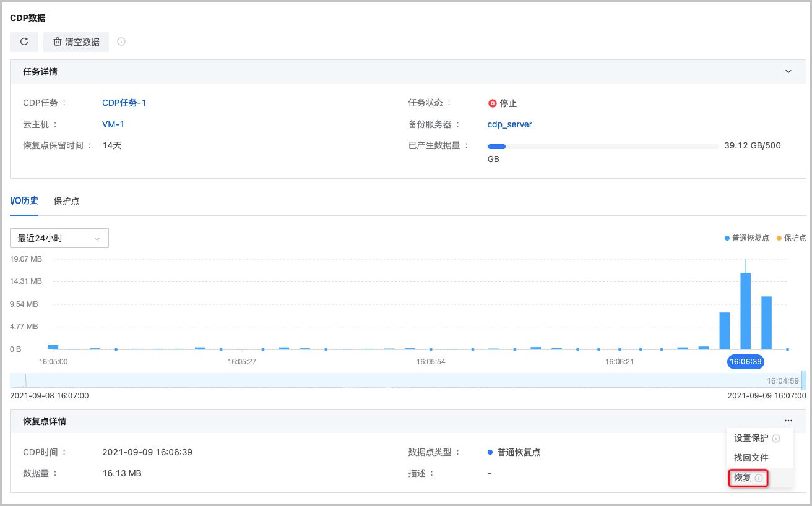Click the info icon next to 设置保护
The width and height of the screenshot is (812, 506).
[x=776, y=439]
